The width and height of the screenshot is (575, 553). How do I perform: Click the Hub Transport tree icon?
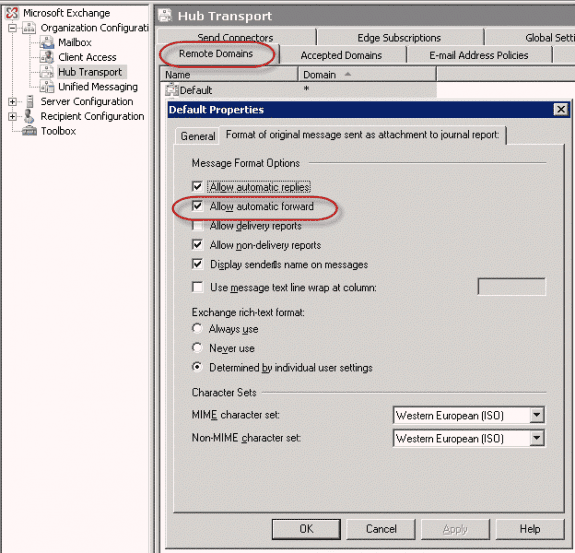pyautogui.click(x=47, y=72)
